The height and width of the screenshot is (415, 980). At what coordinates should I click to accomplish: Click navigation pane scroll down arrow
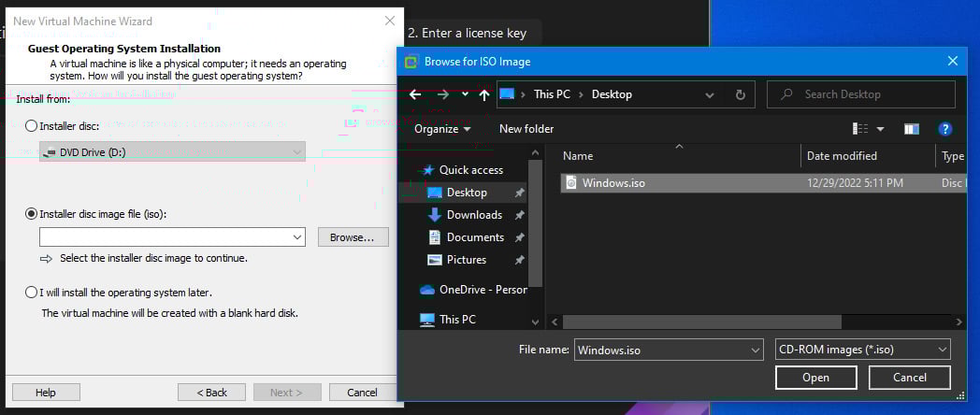click(535, 322)
